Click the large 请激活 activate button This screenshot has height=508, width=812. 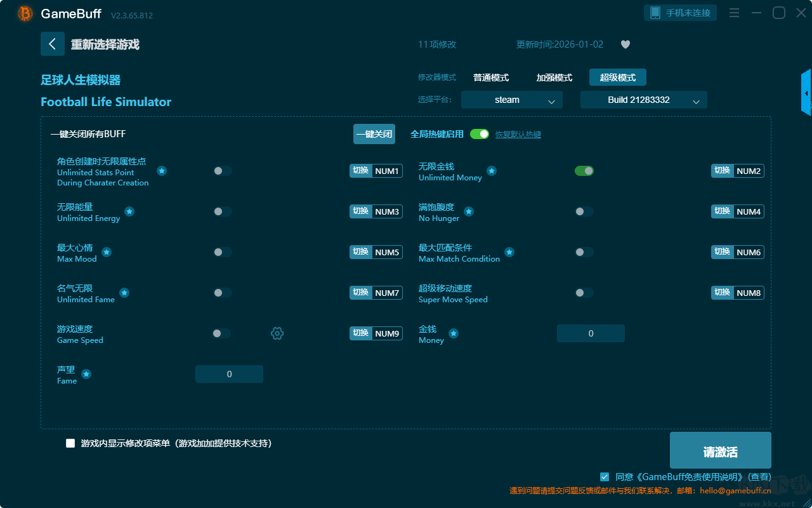coord(721,450)
